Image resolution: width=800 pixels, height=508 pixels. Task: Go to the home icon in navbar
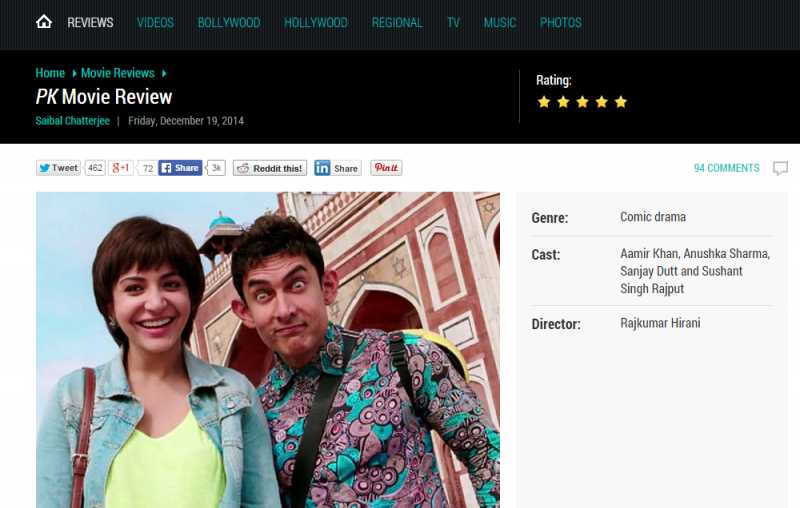click(x=44, y=22)
